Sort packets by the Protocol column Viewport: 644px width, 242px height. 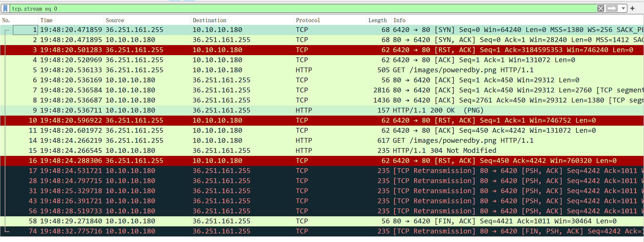coord(308,20)
